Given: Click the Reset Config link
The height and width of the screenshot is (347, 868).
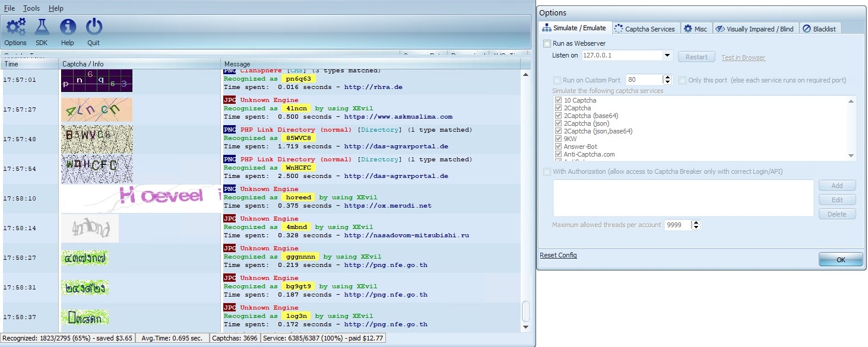Looking at the screenshot, I should pyautogui.click(x=558, y=255).
